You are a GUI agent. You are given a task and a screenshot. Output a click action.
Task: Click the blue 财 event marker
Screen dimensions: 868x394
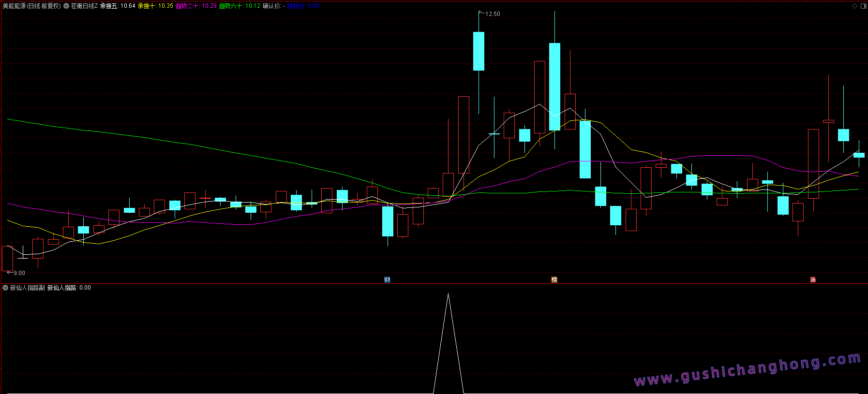[x=387, y=280]
